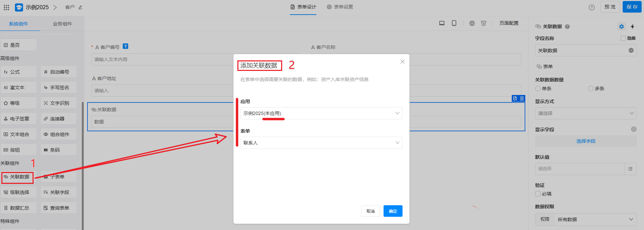The height and width of the screenshot is (230, 644).
Task: Open the 表单设置 tab
Action: pos(340,7)
